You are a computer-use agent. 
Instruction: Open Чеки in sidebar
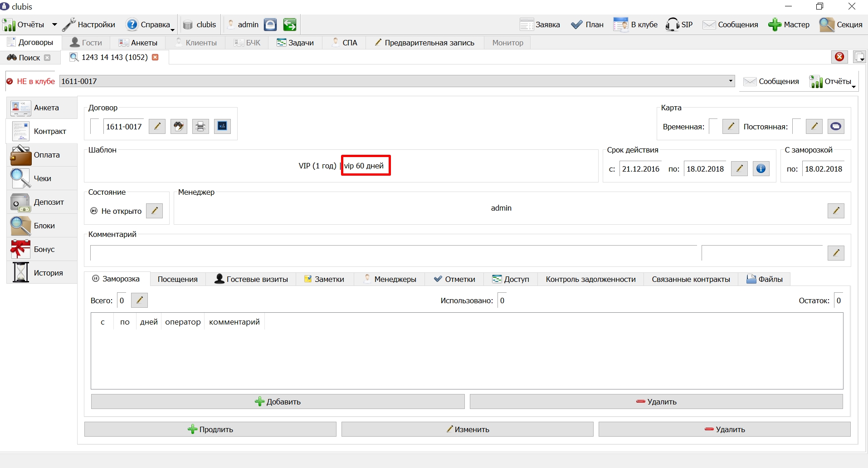click(42, 178)
